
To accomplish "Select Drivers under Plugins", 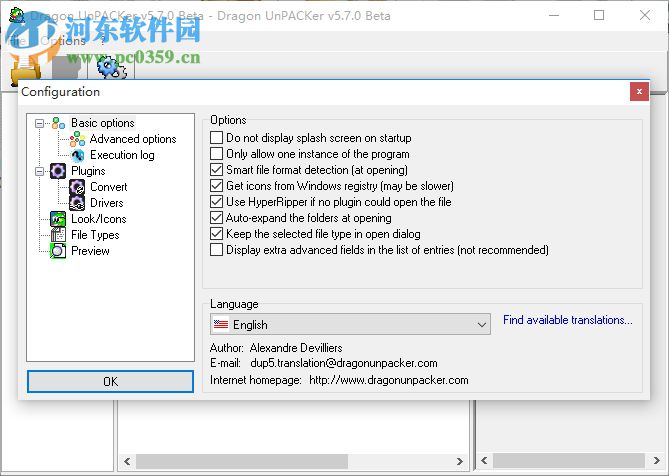I will pyautogui.click(x=107, y=203).
